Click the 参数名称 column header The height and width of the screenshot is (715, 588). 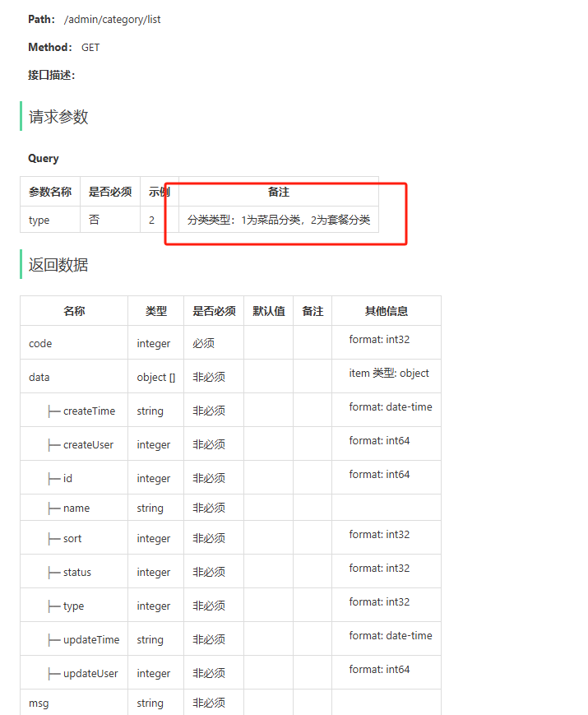point(50,192)
